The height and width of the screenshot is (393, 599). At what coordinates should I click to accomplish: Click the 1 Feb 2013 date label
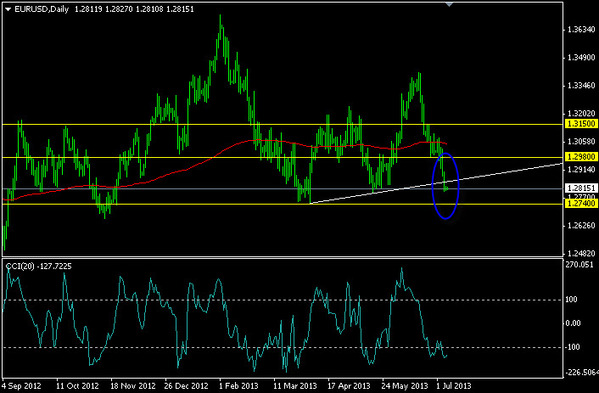(x=239, y=386)
